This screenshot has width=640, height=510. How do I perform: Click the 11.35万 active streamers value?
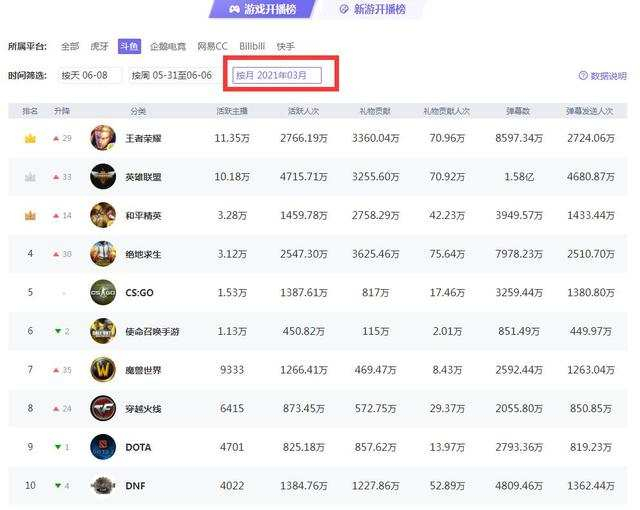point(232,138)
